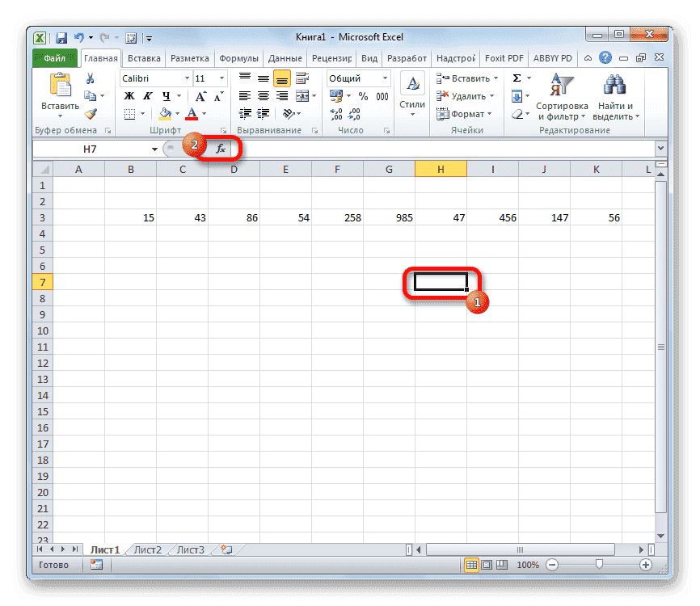Click the AutoSum sigma icon

pyautogui.click(x=516, y=77)
